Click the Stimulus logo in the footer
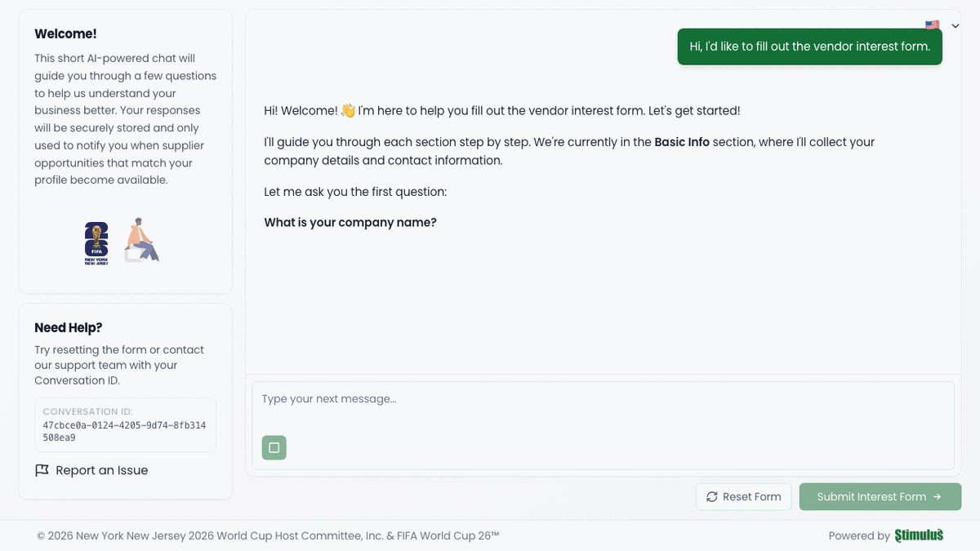The height and width of the screenshot is (551, 980). (919, 535)
